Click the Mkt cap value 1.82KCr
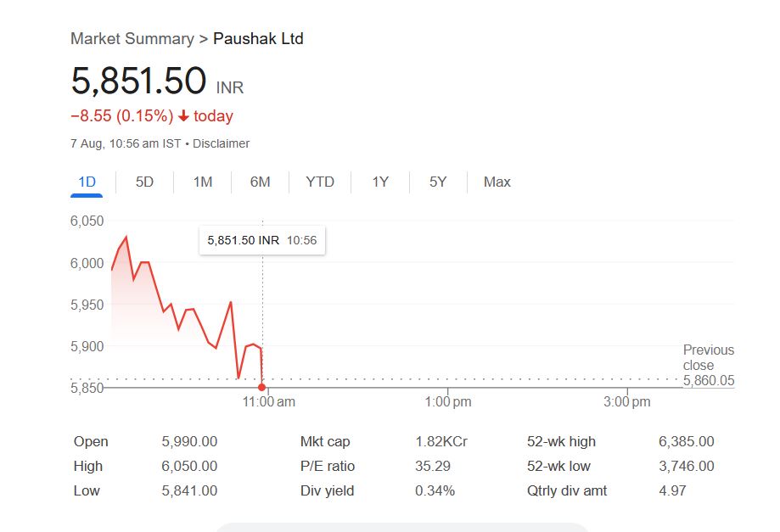The width and height of the screenshot is (780, 532). (x=441, y=441)
